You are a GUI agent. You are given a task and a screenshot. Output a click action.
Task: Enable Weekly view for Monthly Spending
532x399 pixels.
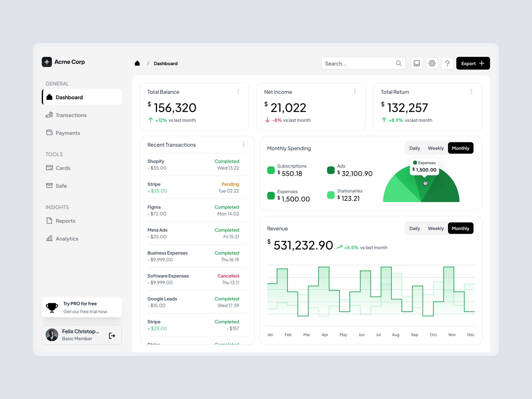(435, 148)
